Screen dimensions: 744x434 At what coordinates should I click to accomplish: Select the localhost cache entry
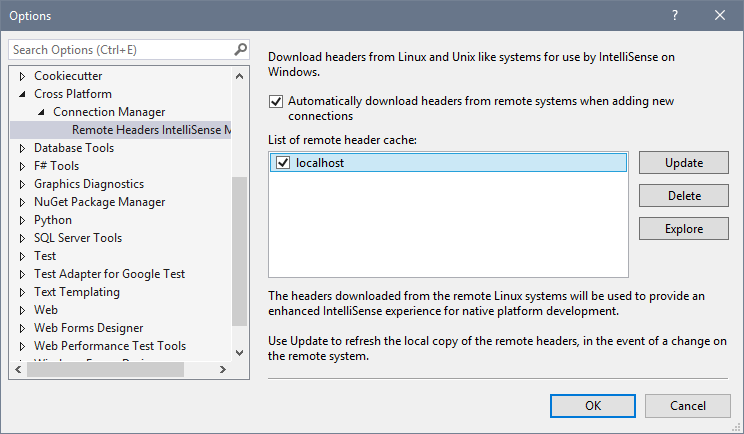pos(448,163)
